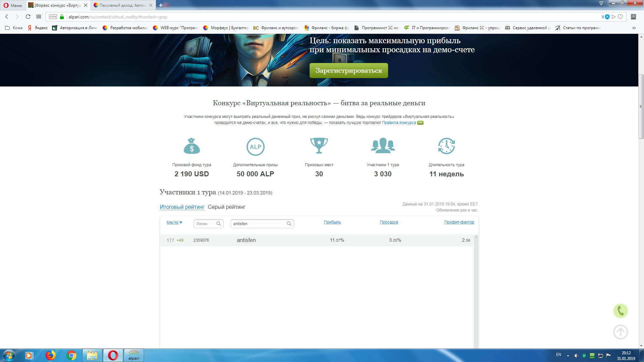Expand bookmarks bar overflow chevron
Image resolution: width=644 pixels, height=362 pixels.
(634, 28)
